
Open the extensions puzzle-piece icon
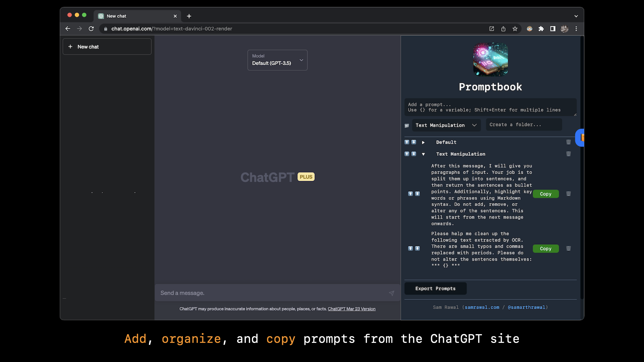pos(541,29)
